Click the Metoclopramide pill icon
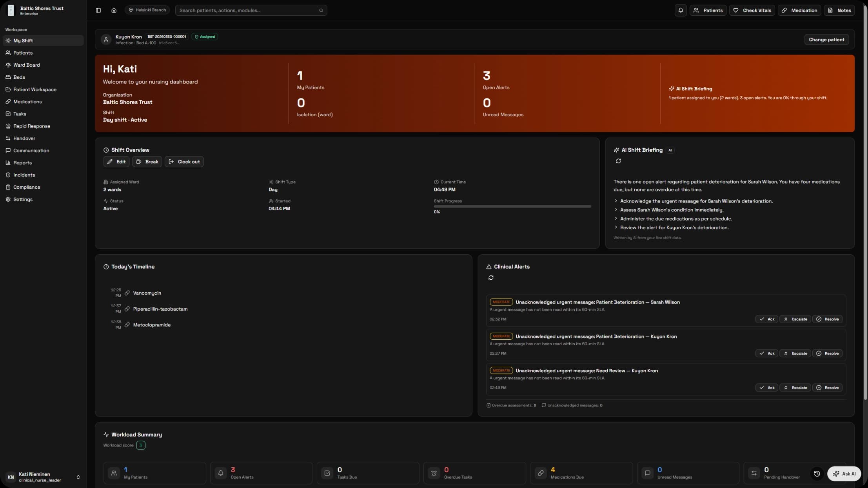Screen dimensions: 868x488 coord(127,325)
